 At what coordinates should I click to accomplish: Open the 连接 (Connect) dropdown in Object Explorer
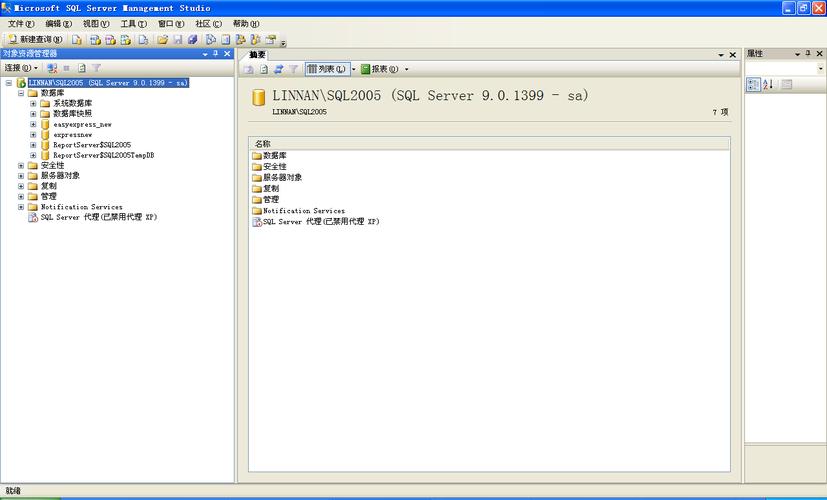[x=21, y=68]
